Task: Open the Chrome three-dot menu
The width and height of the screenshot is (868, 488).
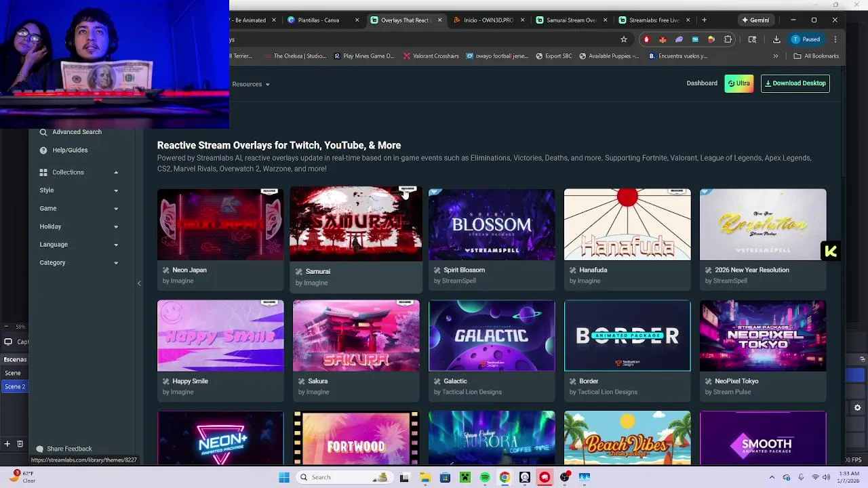Action: (x=835, y=39)
